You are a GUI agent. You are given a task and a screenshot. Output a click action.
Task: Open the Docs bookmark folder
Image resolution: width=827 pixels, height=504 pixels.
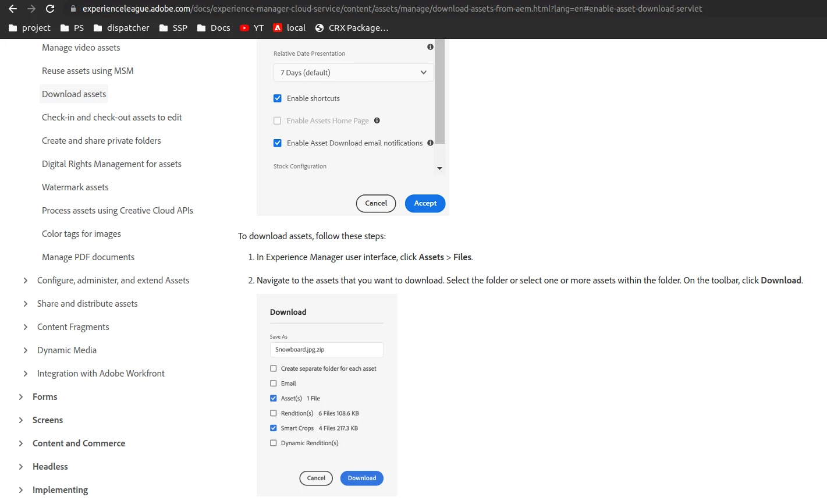[214, 28]
